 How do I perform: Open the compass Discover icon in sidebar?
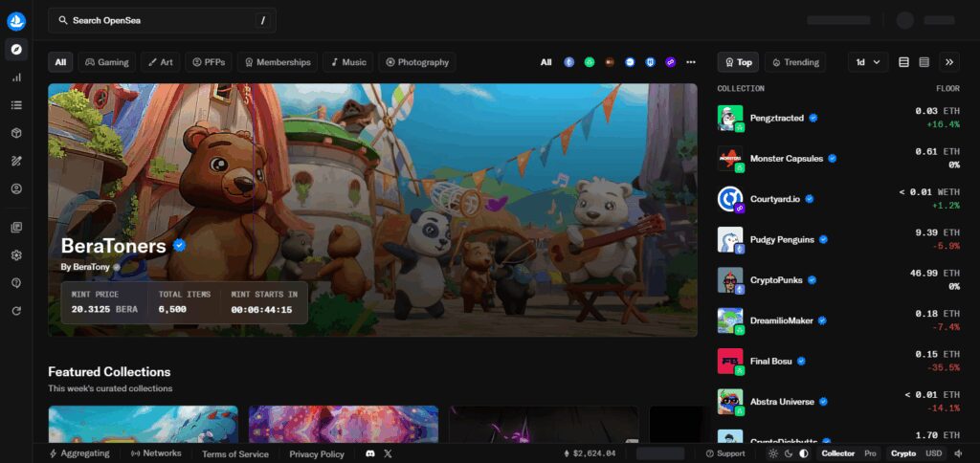click(x=17, y=50)
